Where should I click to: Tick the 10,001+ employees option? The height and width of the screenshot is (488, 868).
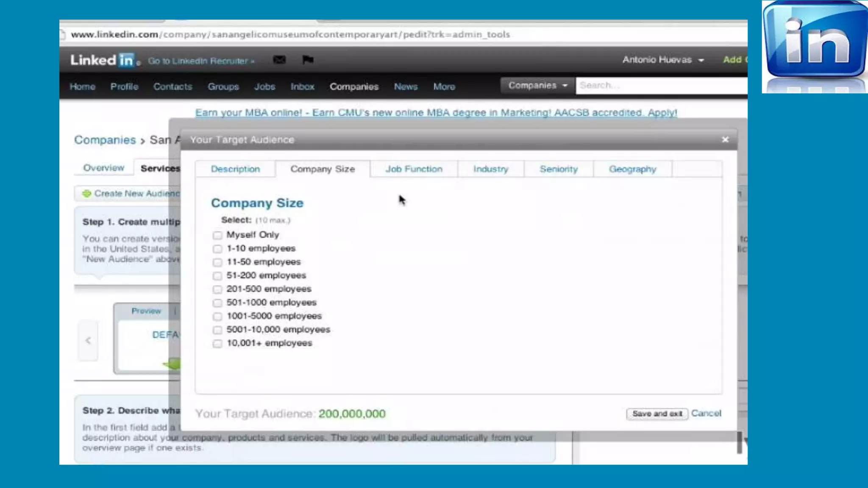(217, 344)
